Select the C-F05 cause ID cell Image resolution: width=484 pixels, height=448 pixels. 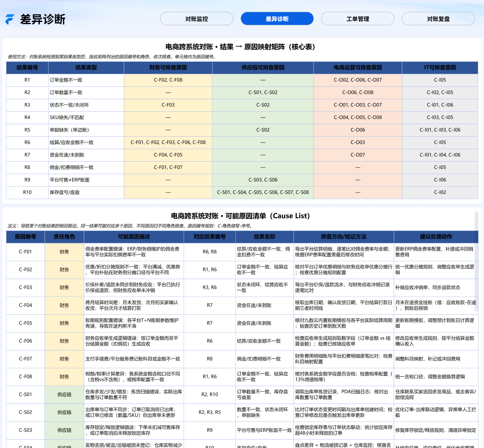click(x=26, y=323)
